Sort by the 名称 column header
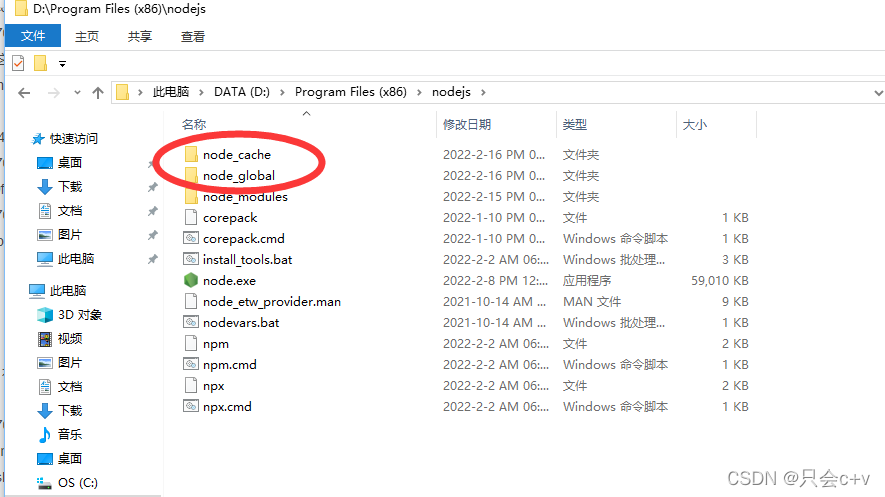The width and height of the screenshot is (885, 497). 194,124
